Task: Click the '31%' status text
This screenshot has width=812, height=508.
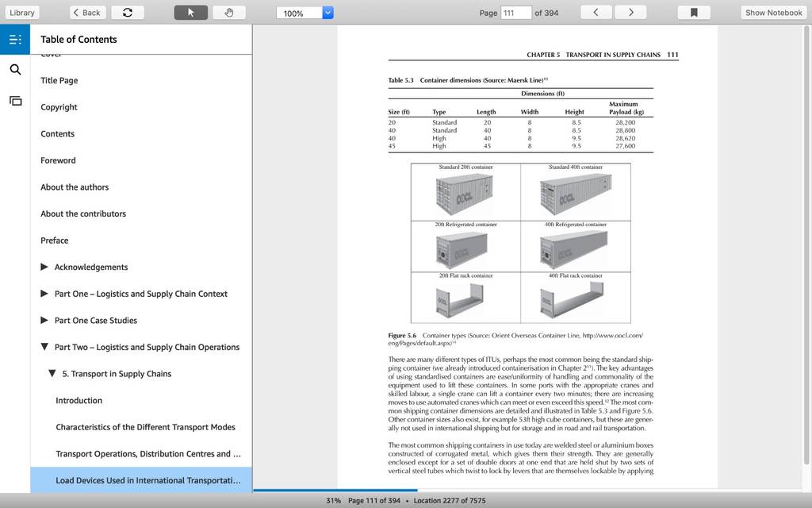Action: point(333,500)
